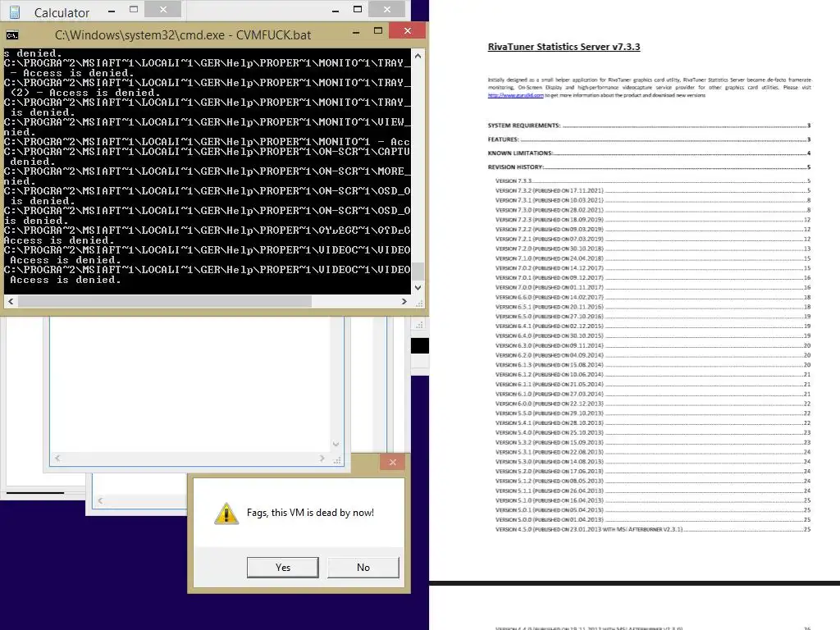
Task: Jump to Version 5.2.0 entry
Action: 652,472
